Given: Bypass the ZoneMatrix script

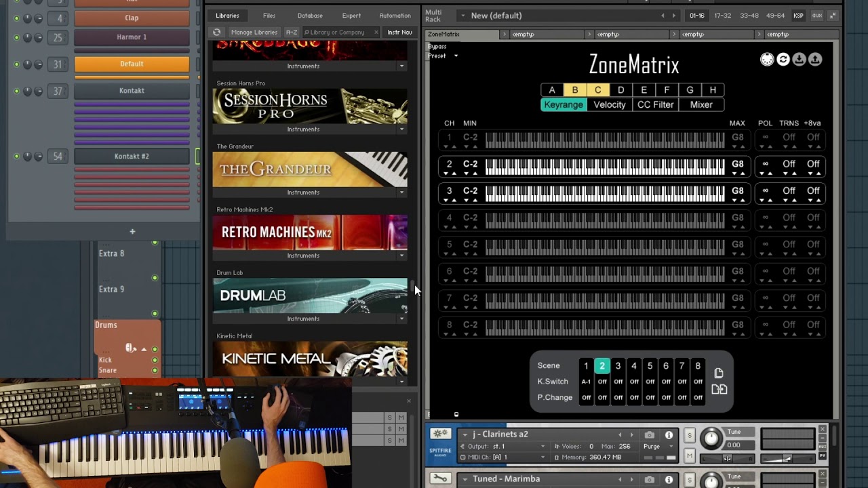Looking at the screenshot, I should point(437,46).
